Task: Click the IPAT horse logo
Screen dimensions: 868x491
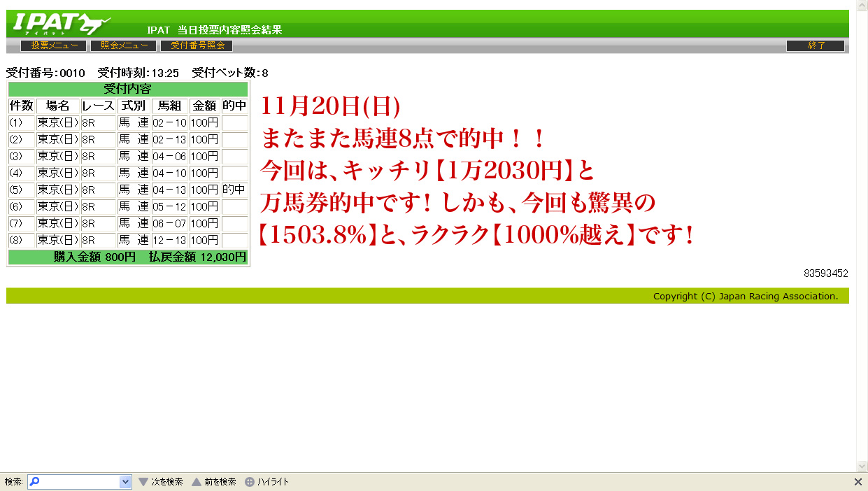Action: point(61,24)
